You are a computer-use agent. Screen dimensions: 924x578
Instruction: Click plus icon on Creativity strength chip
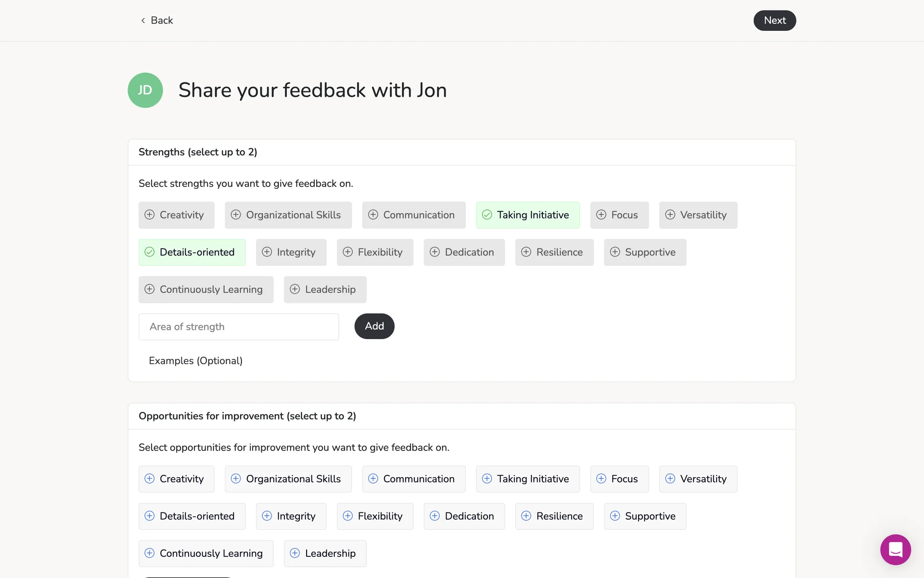[x=150, y=215]
